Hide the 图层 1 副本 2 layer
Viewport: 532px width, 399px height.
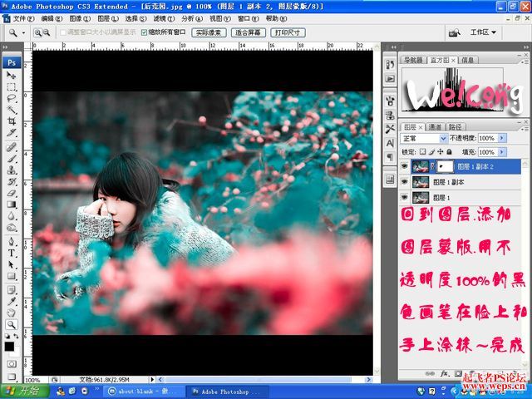tap(405, 166)
